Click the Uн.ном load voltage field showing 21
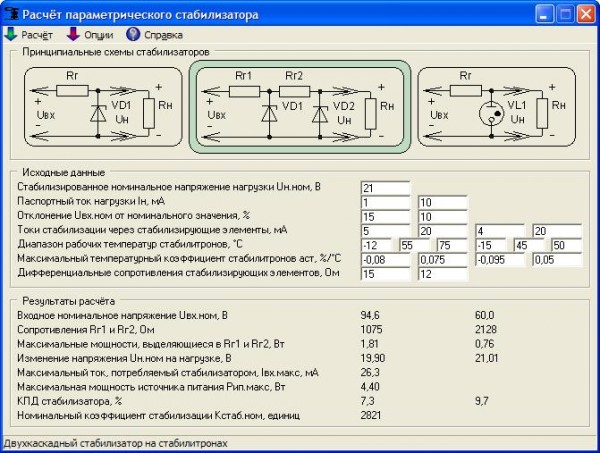 tap(385, 187)
